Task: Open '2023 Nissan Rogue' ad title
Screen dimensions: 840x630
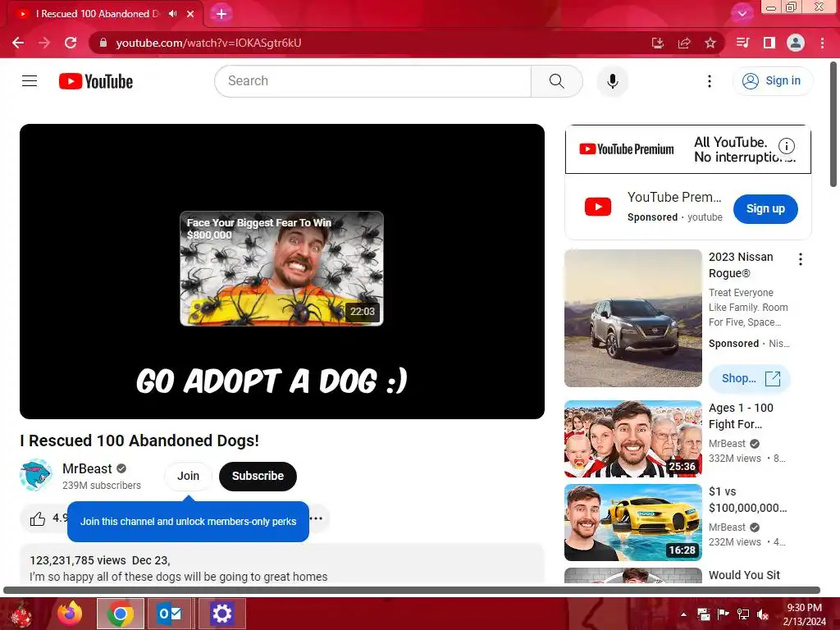Action: tap(741, 265)
